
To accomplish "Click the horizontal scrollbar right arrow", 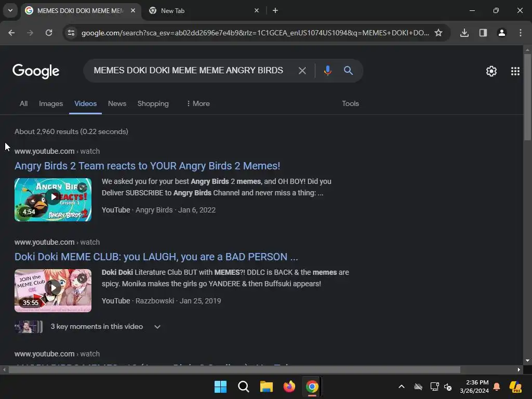I will click(518, 369).
